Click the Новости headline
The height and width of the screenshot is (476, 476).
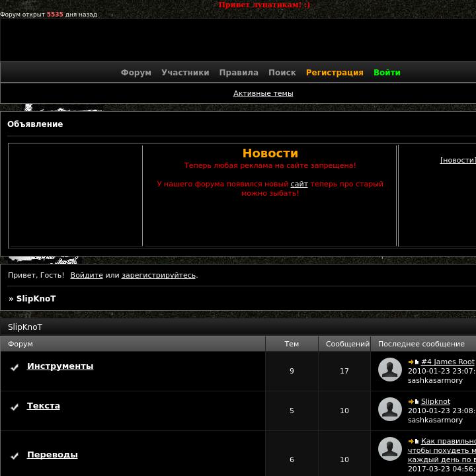(270, 153)
